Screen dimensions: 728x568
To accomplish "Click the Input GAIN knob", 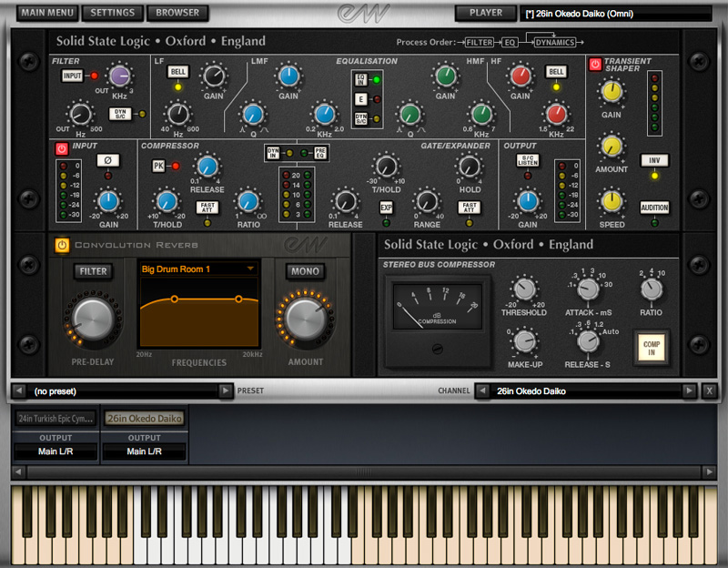I will point(108,202).
